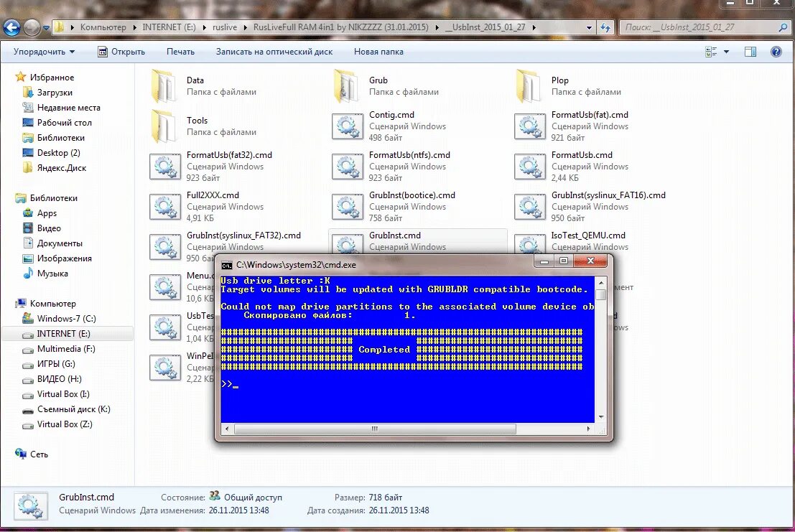
Task: Select Desktop (2) in the sidebar
Action: [x=58, y=153]
